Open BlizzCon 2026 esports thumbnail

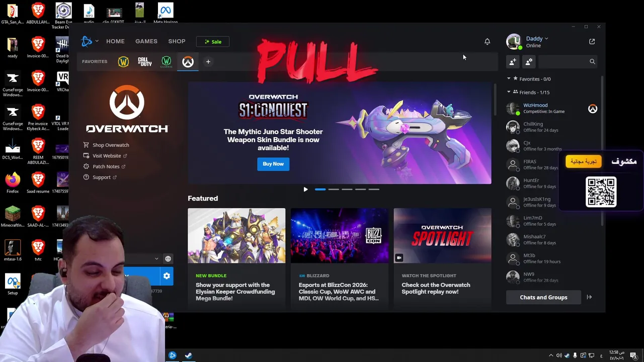pyautogui.click(x=340, y=235)
